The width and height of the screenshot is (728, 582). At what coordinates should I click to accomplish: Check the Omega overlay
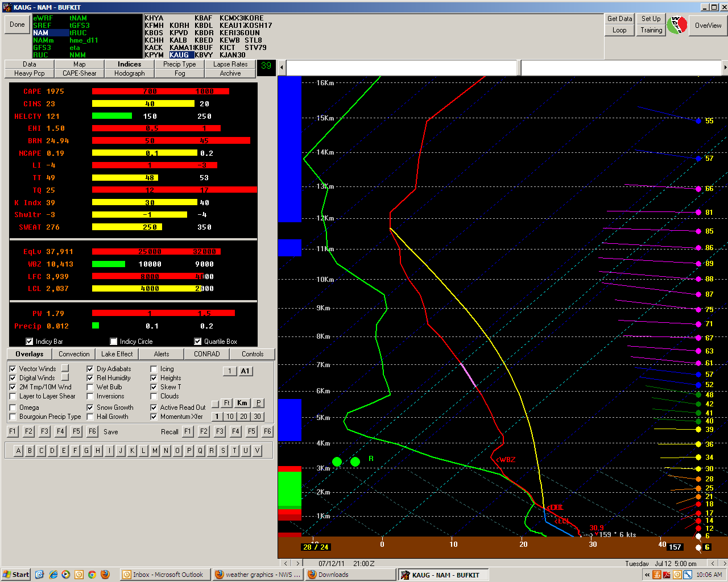(x=13, y=408)
